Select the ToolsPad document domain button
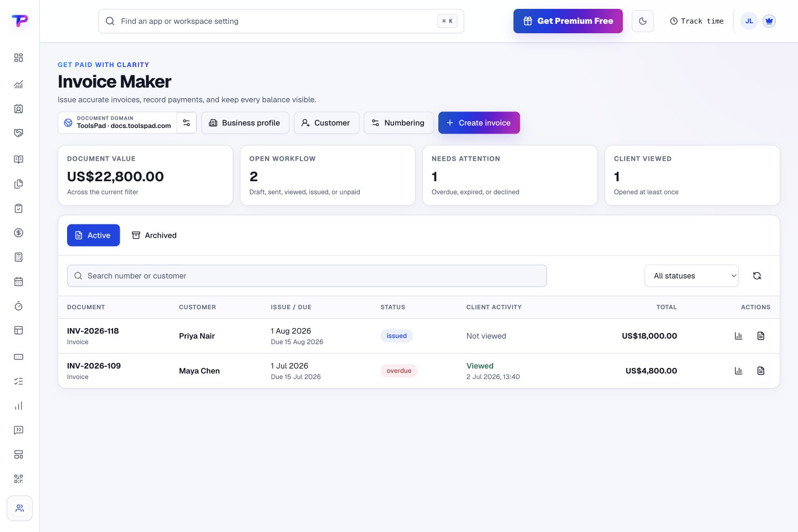798x532 pixels. pyautogui.click(x=117, y=123)
